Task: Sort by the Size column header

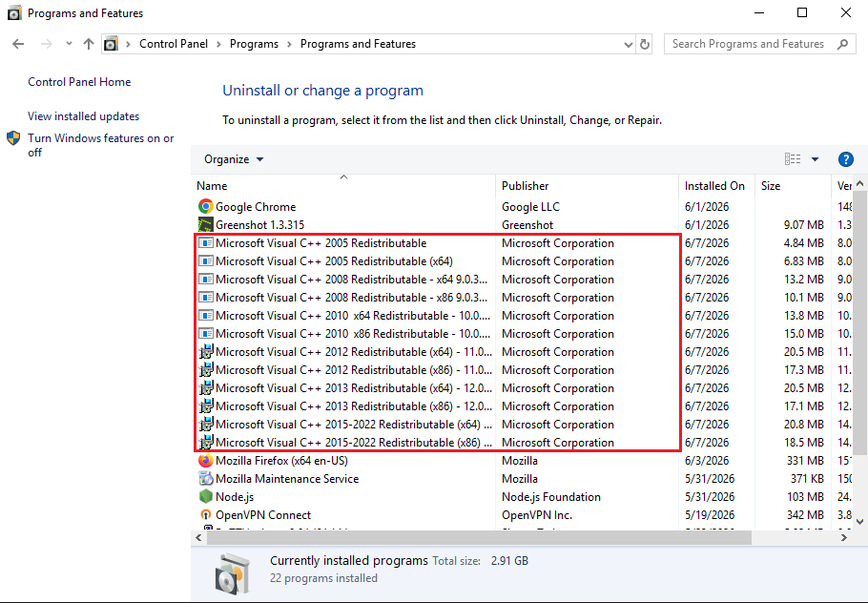Action: [793, 186]
